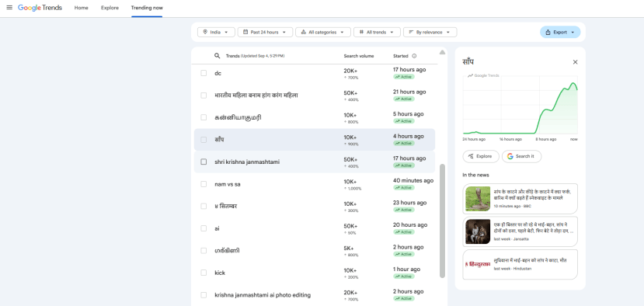Open the shri krishna janmashtami trend row
This screenshot has width=644, height=306.
pyautogui.click(x=314, y=162)
